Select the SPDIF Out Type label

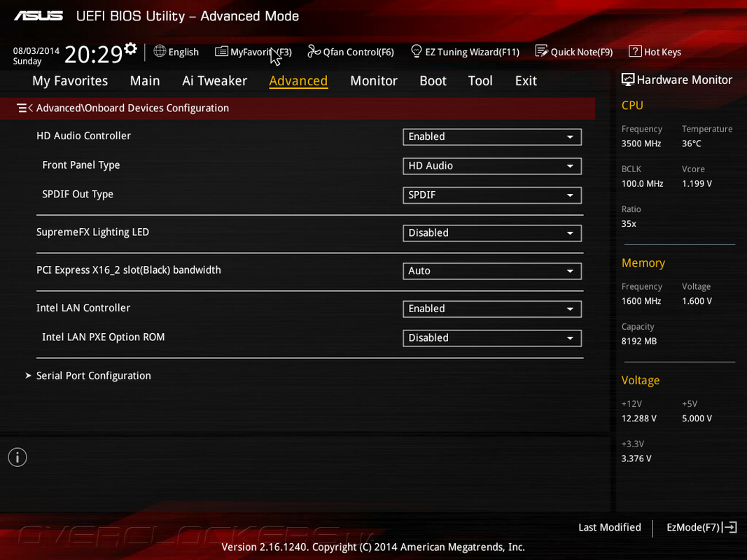click(78, 195)
